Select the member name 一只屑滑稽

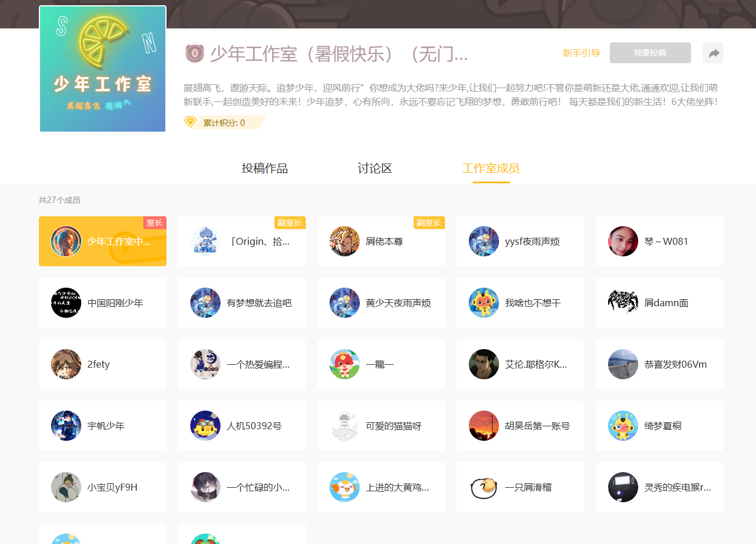coord(529,487)
